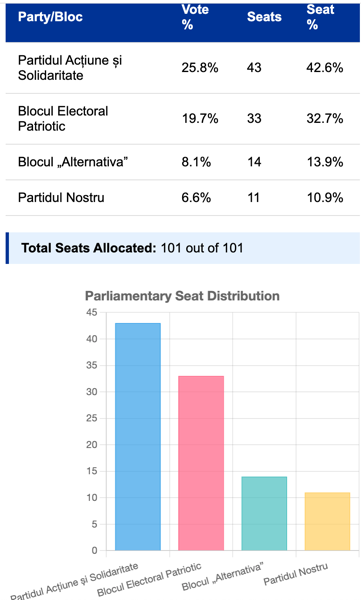Click the Total Seats Allocated banner
This screenshot has height=600, width=361.
(x=183, y=248)
